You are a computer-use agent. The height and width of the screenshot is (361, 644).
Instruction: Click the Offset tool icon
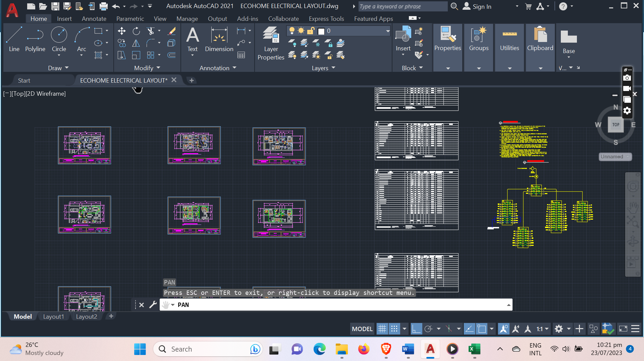pyautogui.click(x=172, y=55)
